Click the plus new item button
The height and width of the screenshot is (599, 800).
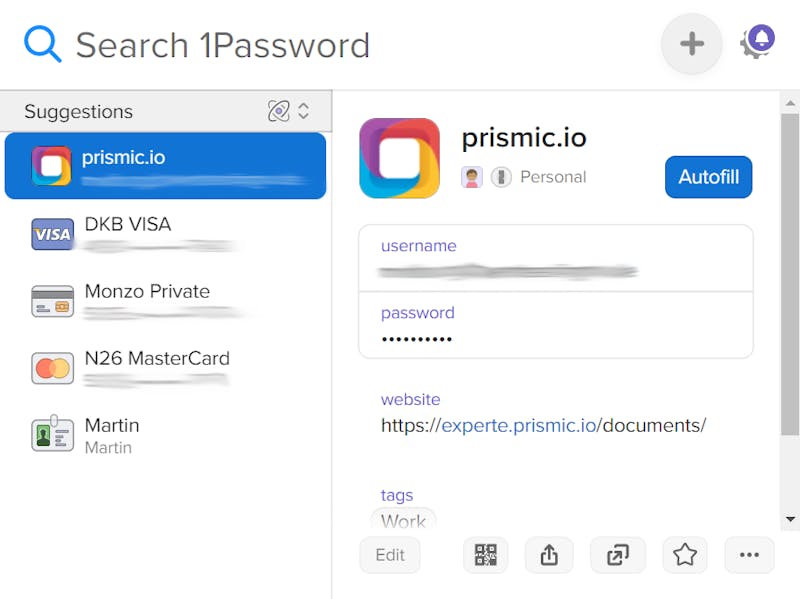(x=691, y=44)
